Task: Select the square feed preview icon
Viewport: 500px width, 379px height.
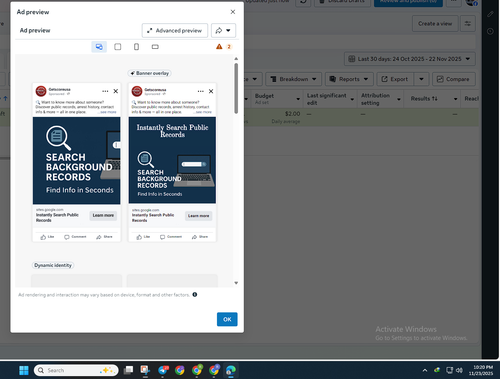Action: 118,47
